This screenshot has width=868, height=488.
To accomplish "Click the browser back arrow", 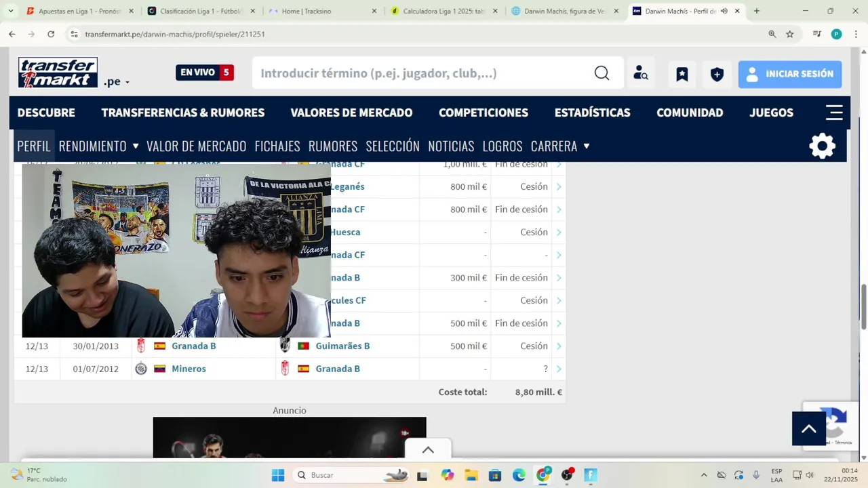I will coord(12,34).
